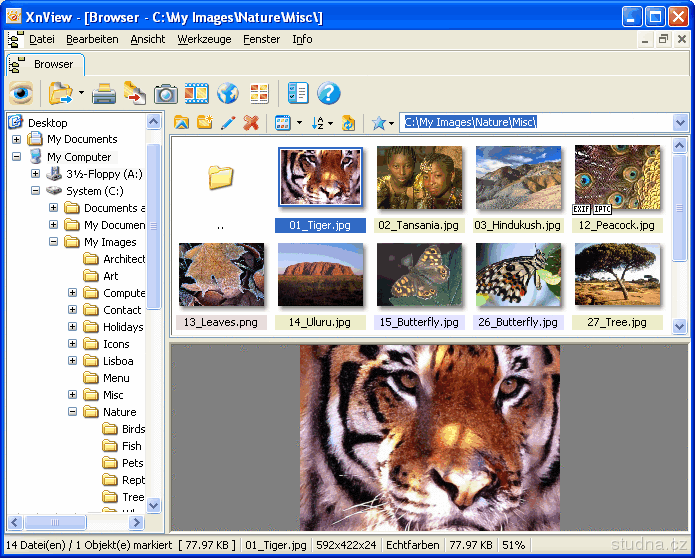Select the 14_Uluru.jpg thumbnail
This screenshot has height=558, width=695.
pyautogui.click(x=319, y=274)
